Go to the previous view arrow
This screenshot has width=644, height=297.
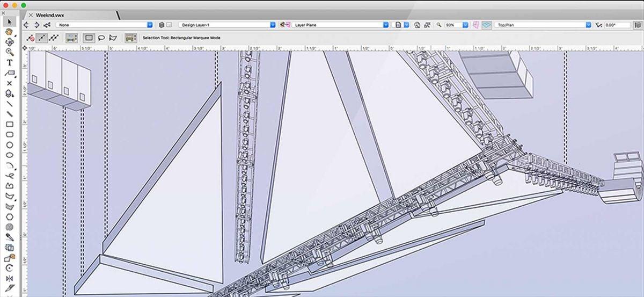tap(27, 25)
